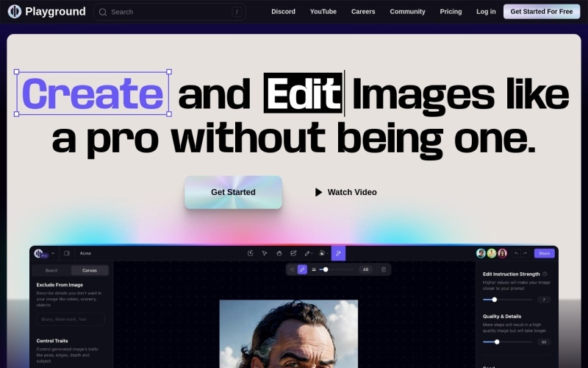The width and height of the screenshot is (588, 368).
Task: Click the holographic Get Started button
Action: click(233, 192)
